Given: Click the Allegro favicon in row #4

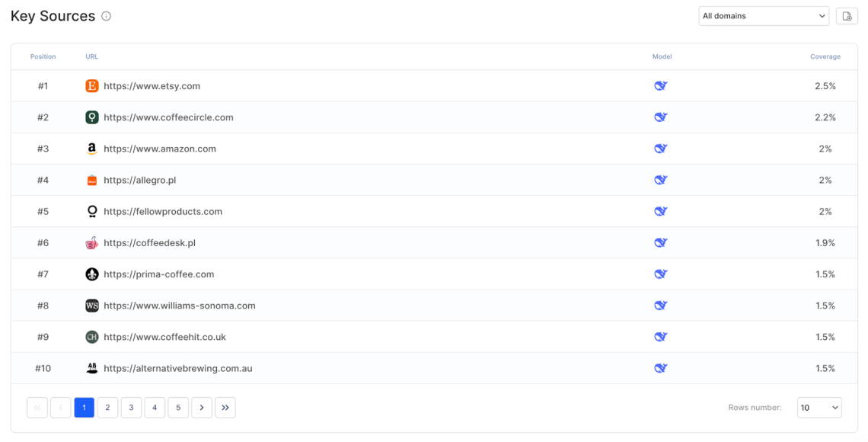Looking at the screenshot, I should 92,180.
